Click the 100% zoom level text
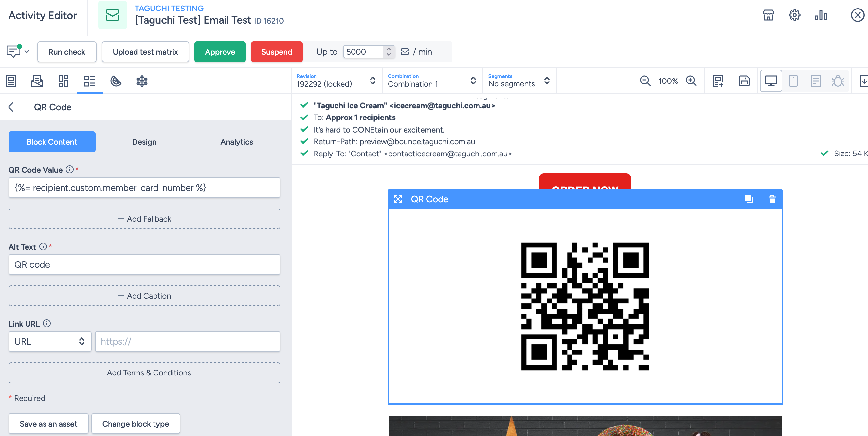 (x=668, y=81)
